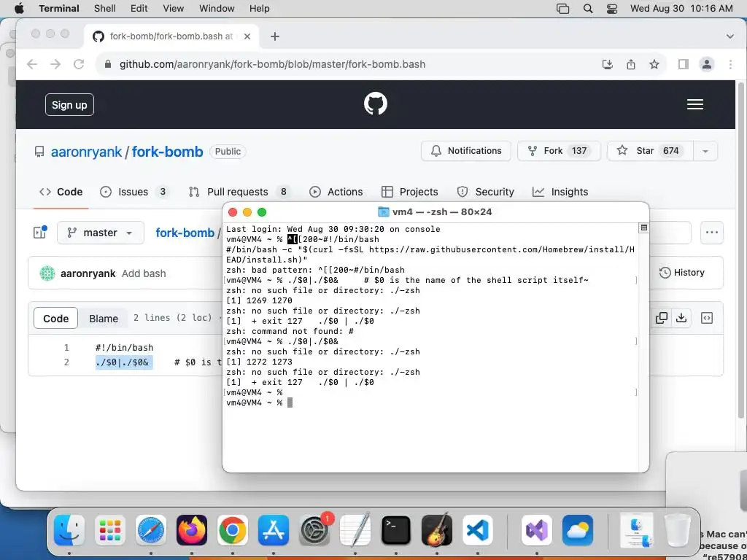Open master branch dropdown

[101, 233]
